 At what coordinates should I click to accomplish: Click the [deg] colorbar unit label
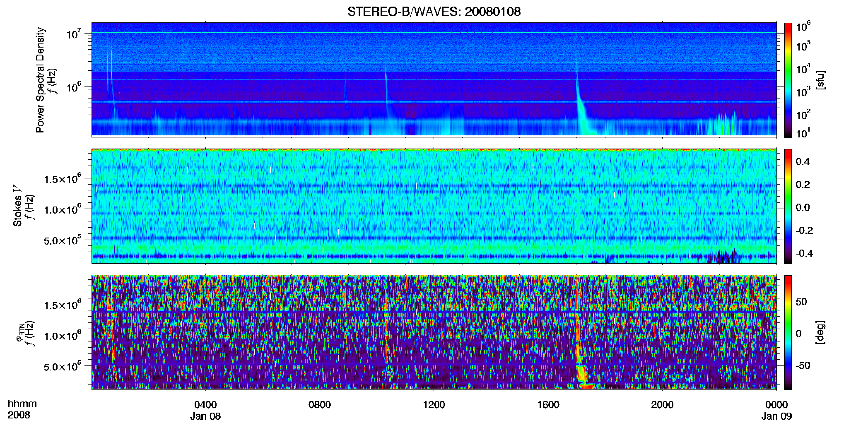(820, 332)
